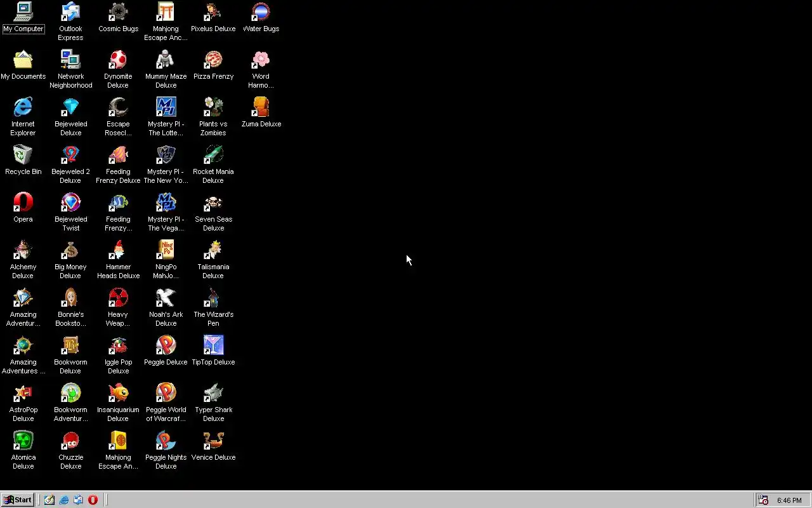Viewport: 812px width, 508px height.
Task: Launch Opera from the Quick Launch bar
Action: click(93, 500)
